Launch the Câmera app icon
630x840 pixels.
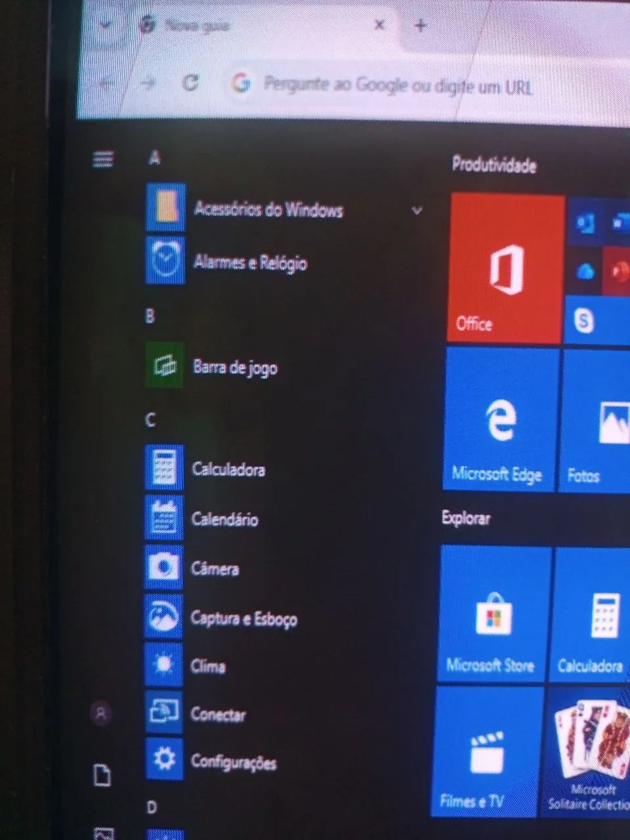pos(163,566)
